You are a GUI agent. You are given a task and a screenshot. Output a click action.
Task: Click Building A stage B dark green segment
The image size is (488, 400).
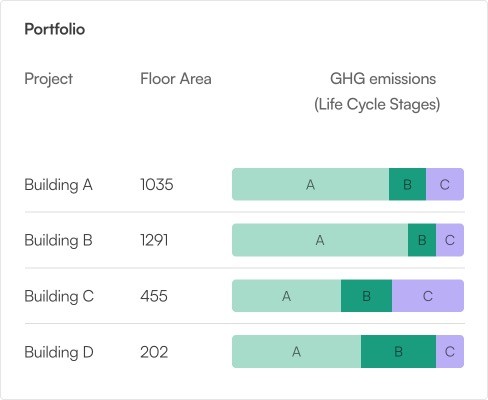pyautogui.click(x=407, y=184)
